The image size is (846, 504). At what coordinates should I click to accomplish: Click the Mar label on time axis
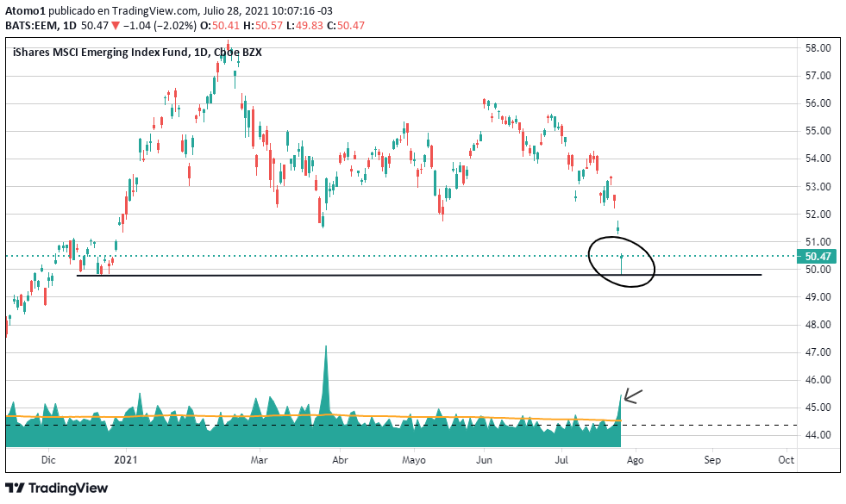(260, 460)
